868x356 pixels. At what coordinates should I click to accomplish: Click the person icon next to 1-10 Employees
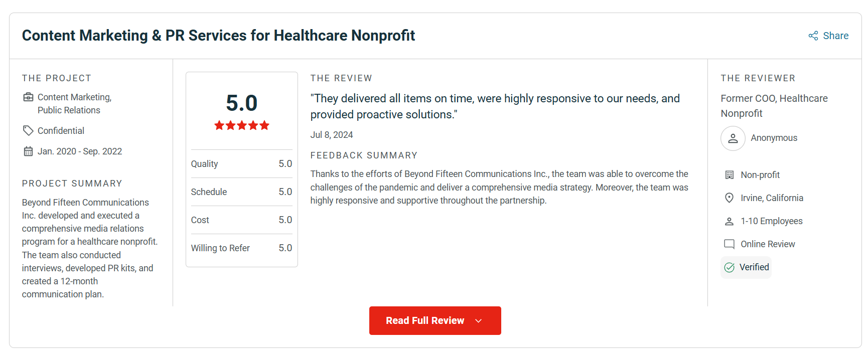(729, 221)
